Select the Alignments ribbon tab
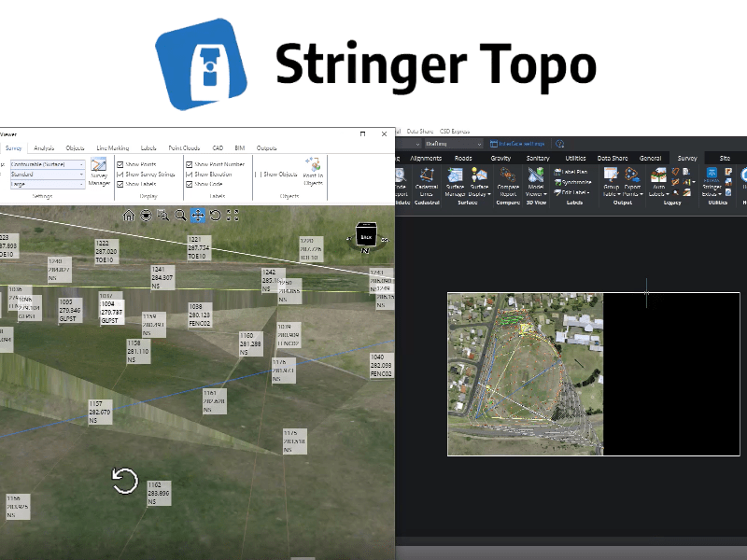The width and height of the screenshot is (747, 560). (426, 158)
